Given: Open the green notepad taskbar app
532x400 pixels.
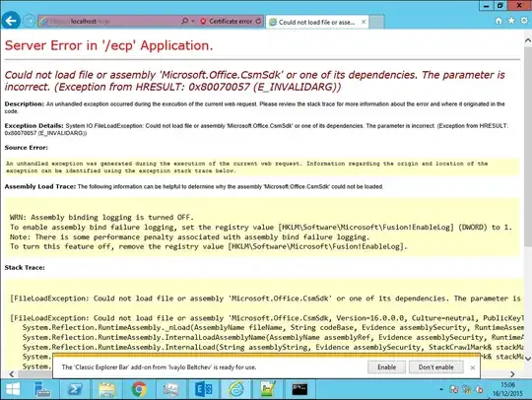Looking at the screenshot, I should [x=268, y=389].
